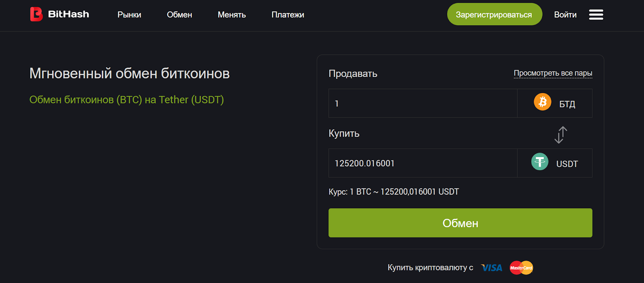Click the Войти link
Screen dimensions: 644x283
coord(565,15)
